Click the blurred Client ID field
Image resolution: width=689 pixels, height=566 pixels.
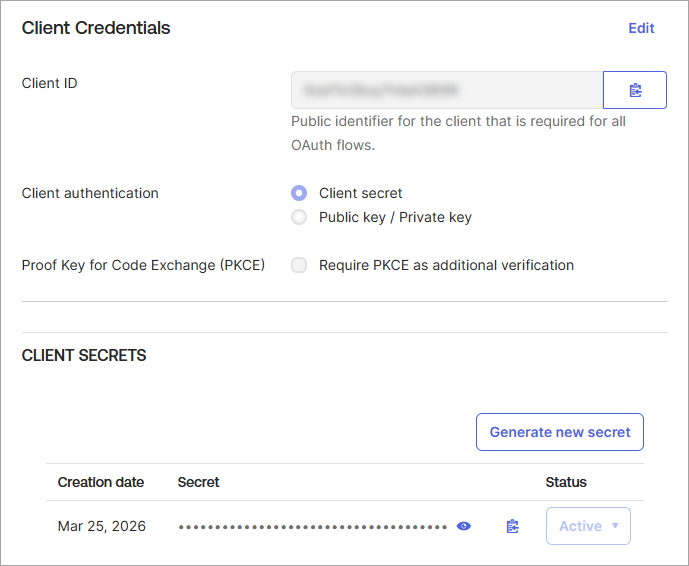pos(446,90)
